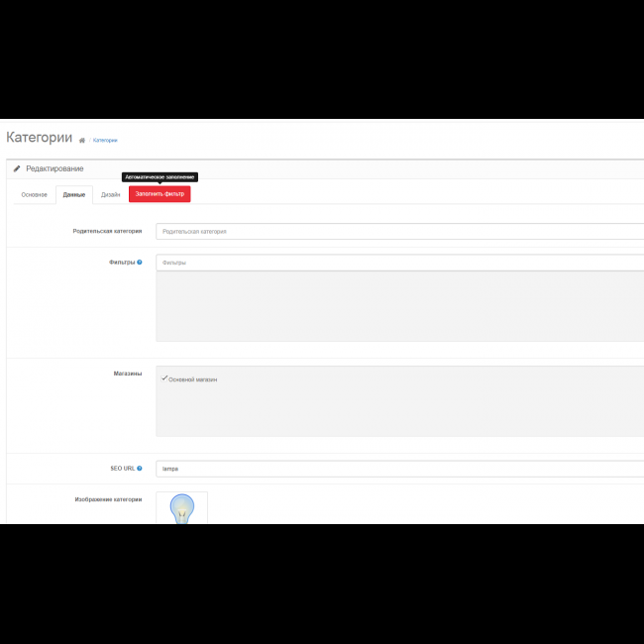Image resolution: width=644 pixels, height=644 pixels.
Task: Click the Магазины field label
Action: (127, 374)
